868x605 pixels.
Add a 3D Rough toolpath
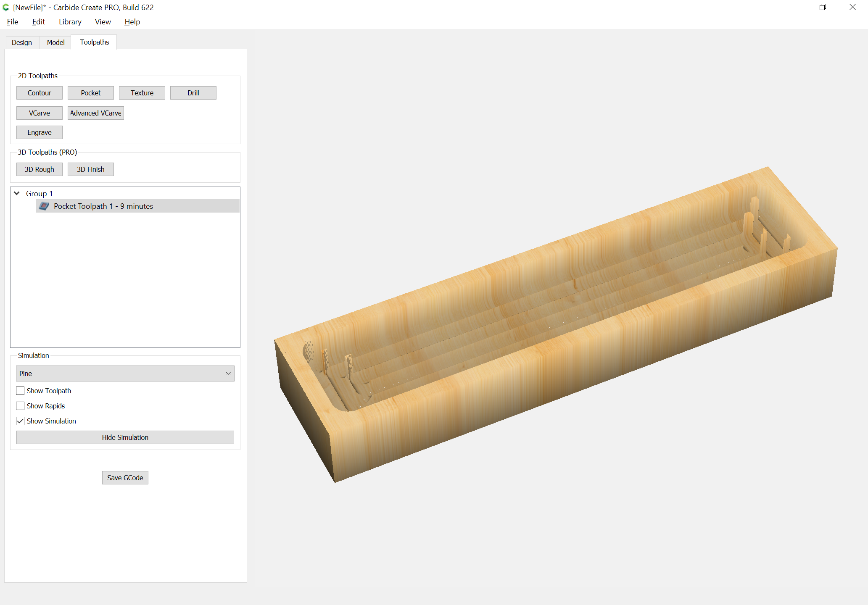(x=40, y=169)
